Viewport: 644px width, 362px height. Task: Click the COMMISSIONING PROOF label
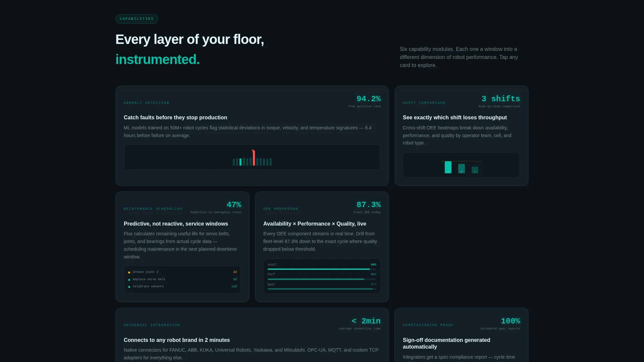tap(428, 325)
